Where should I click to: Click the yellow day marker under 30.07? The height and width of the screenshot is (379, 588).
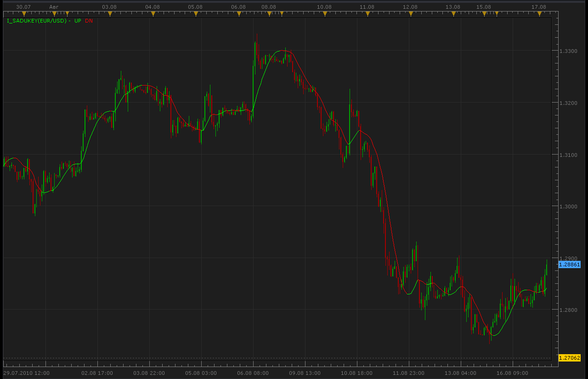click(24, 14)
